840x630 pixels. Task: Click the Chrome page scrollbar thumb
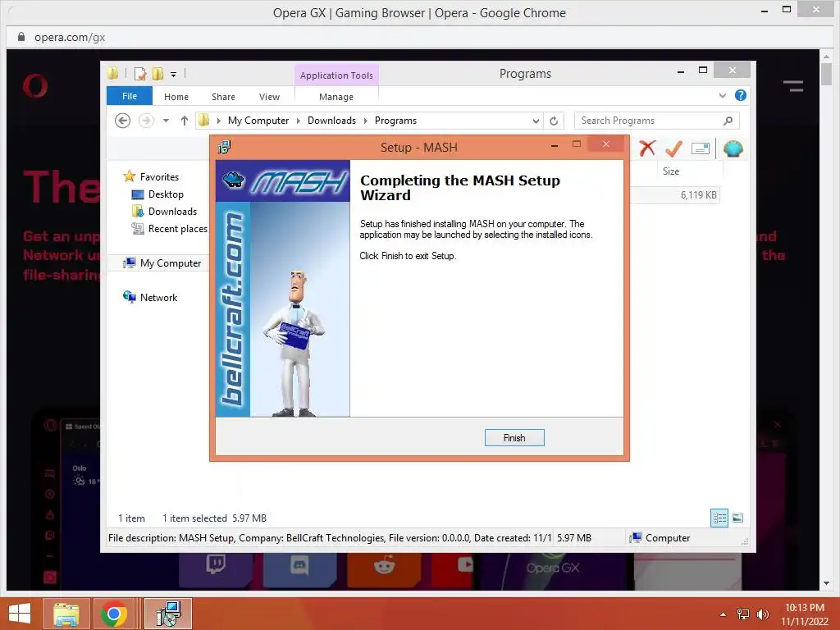826,75
